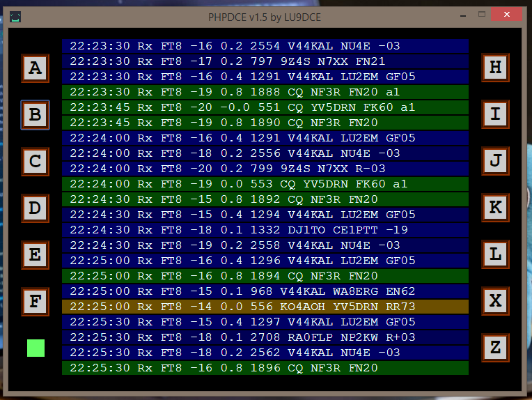532x400 pixels.
Task: Select the B button
Action: point(36,115)
